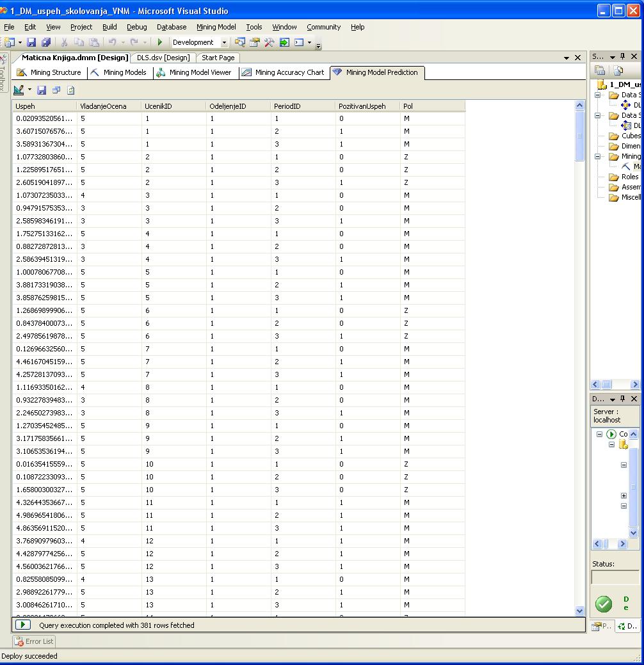Viewport: 644px width, 665px height.
Task: Click the Save All icon
Action: [46, 42]
